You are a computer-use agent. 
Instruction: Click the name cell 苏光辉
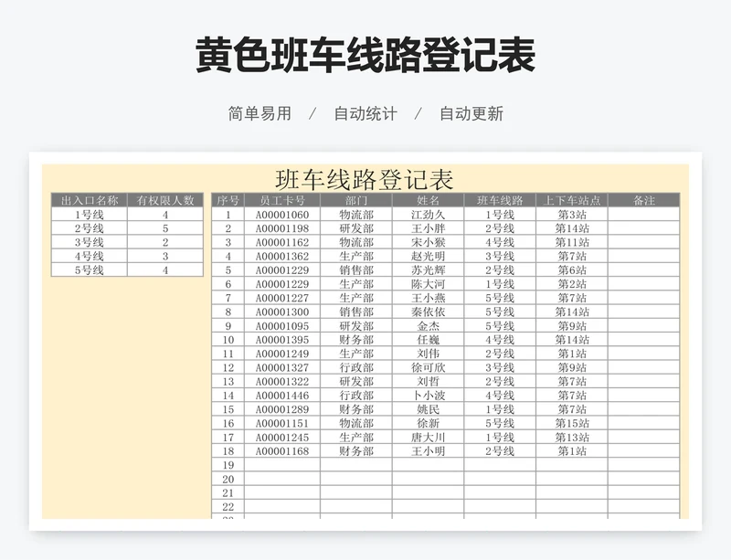428,270
